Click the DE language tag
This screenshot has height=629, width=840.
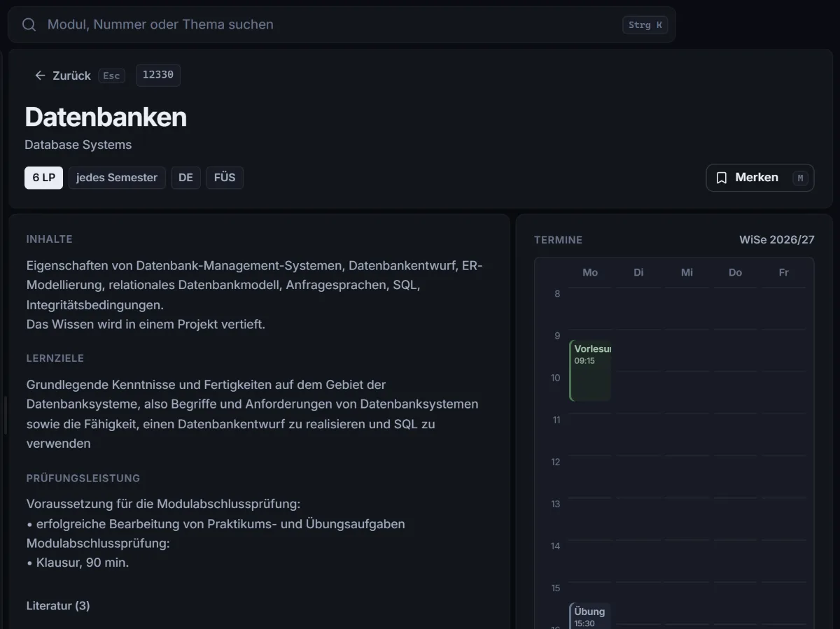(x=185, y=178)
